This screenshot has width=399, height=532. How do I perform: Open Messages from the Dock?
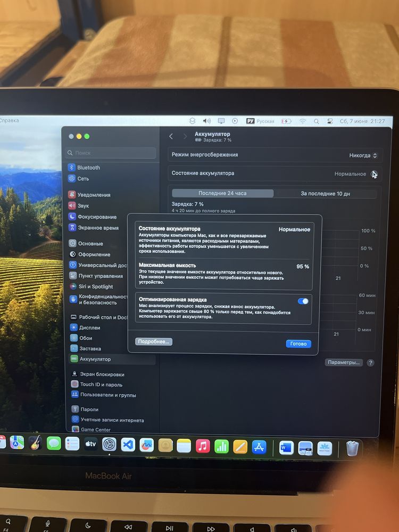(x=54, y=443)
